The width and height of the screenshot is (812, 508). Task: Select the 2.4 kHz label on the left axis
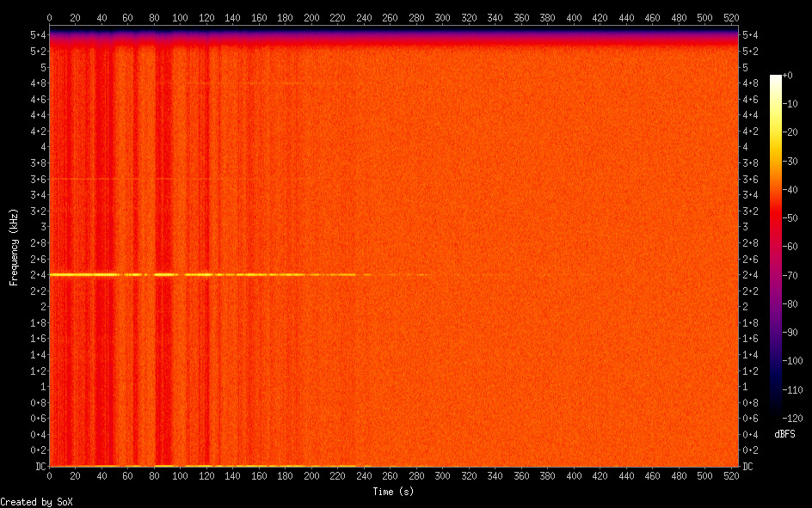[38, 275]
